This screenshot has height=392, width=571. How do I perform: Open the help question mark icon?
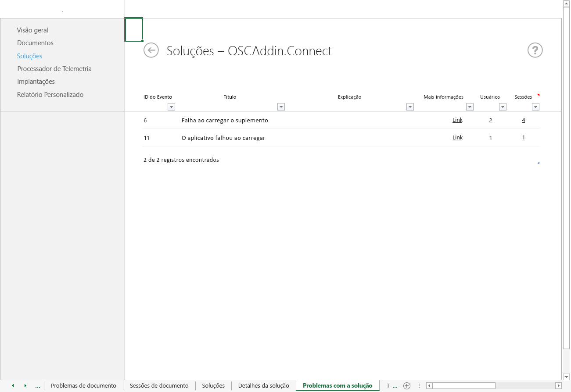tap(535, 50)
